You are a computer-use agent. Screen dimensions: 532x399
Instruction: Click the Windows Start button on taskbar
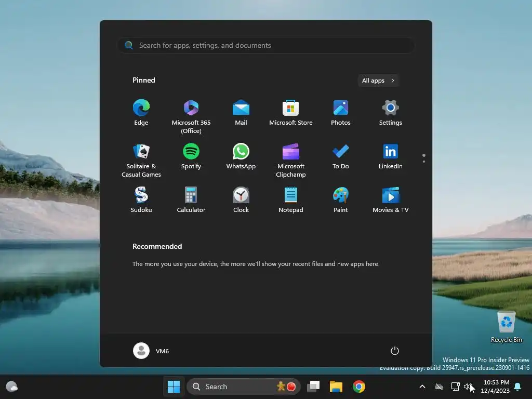point(174,387)
